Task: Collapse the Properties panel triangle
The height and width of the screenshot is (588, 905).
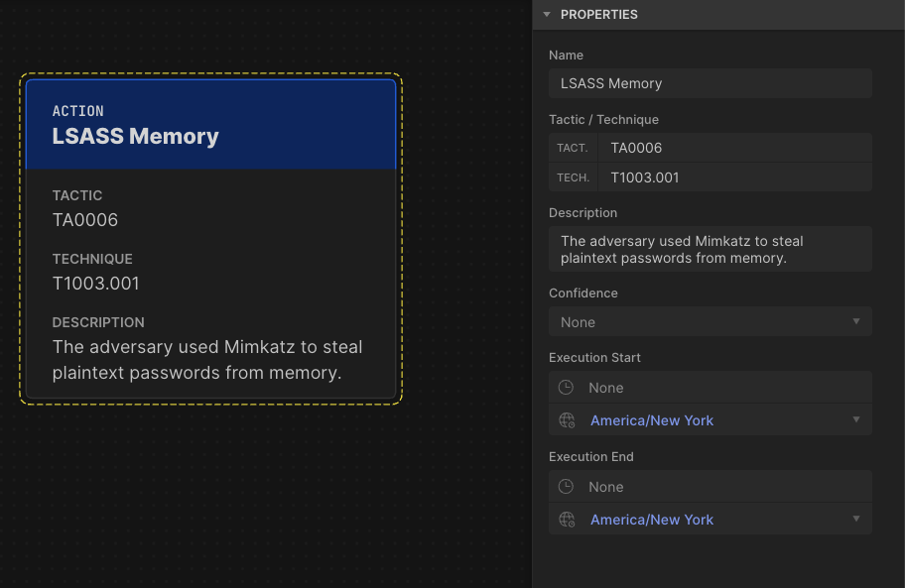Action: pyautogui.click(x=547, y=15)
